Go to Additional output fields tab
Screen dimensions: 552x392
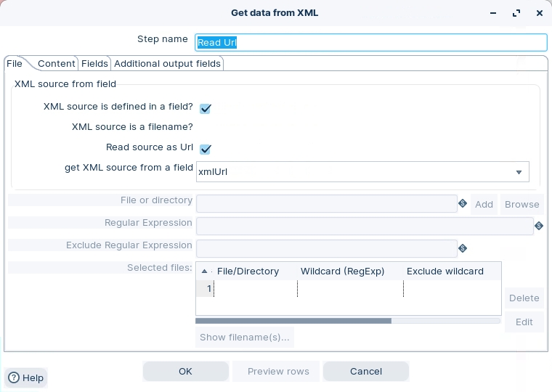click(x=167, y=64)
